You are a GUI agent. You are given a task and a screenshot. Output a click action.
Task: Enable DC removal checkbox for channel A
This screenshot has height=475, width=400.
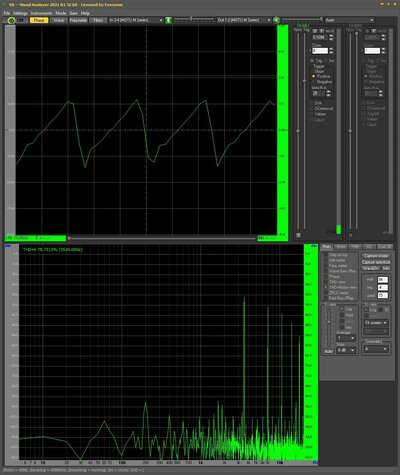(x=312, y=109)
